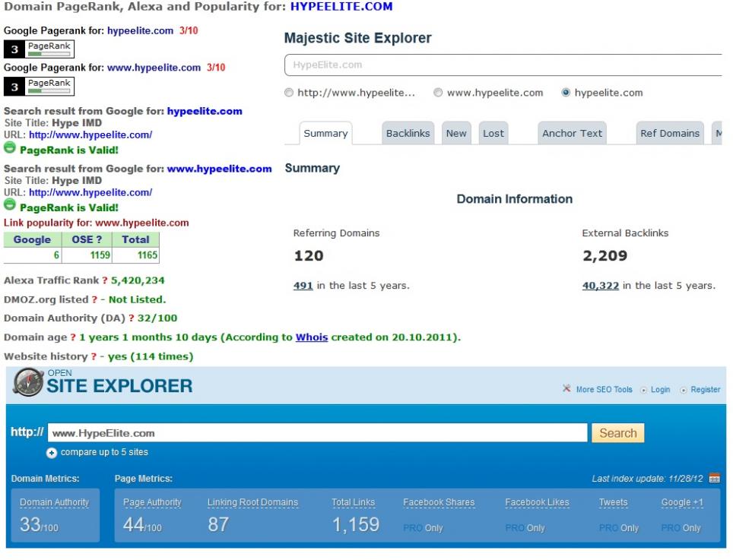
Task: Open the Lost tab
Action: (493, 134)
